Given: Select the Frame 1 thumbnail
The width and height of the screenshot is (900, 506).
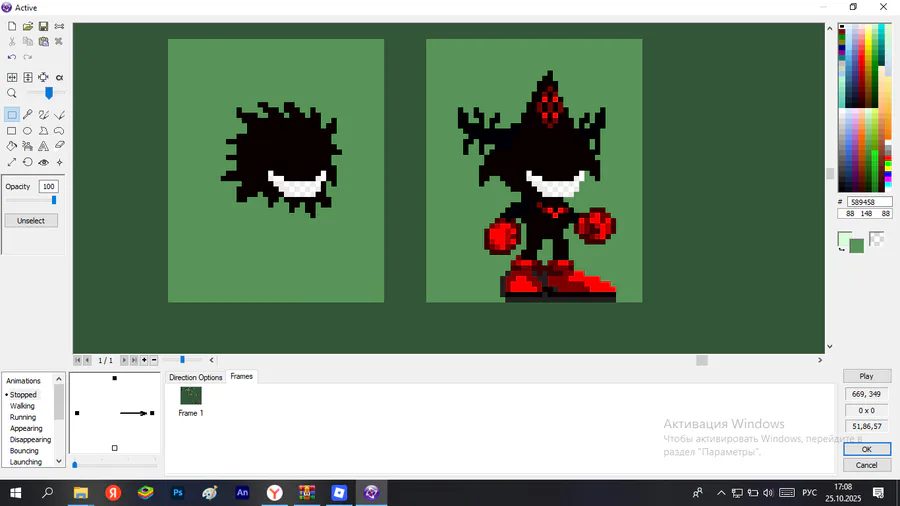Looking at the screenshot, I should pyautogui.click(x=191, y=395).
